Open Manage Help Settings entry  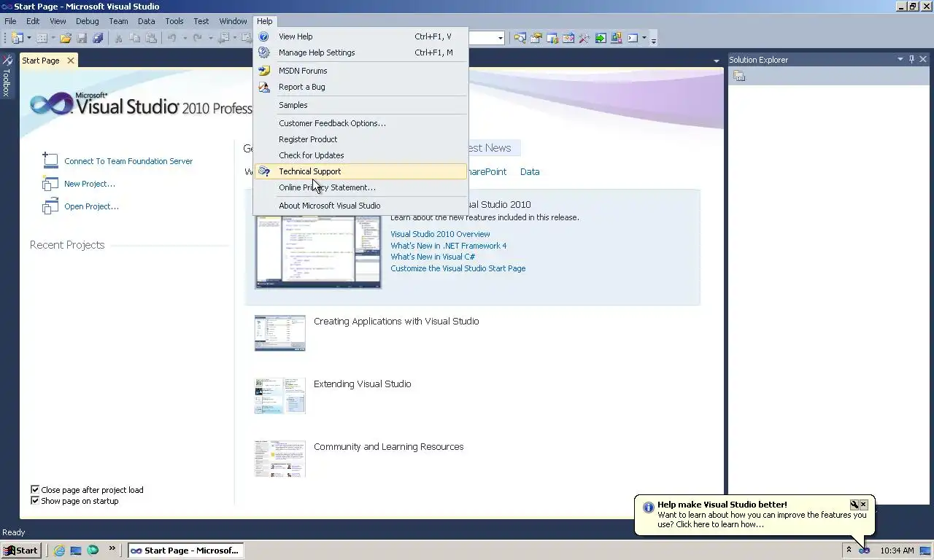pos(360,52)
